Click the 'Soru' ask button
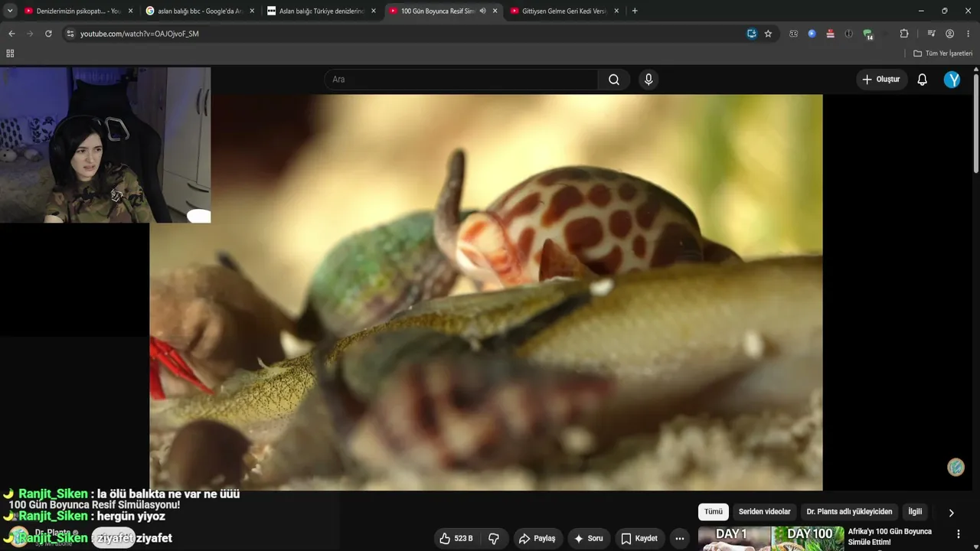980x551 pixels. pos(589,538)
